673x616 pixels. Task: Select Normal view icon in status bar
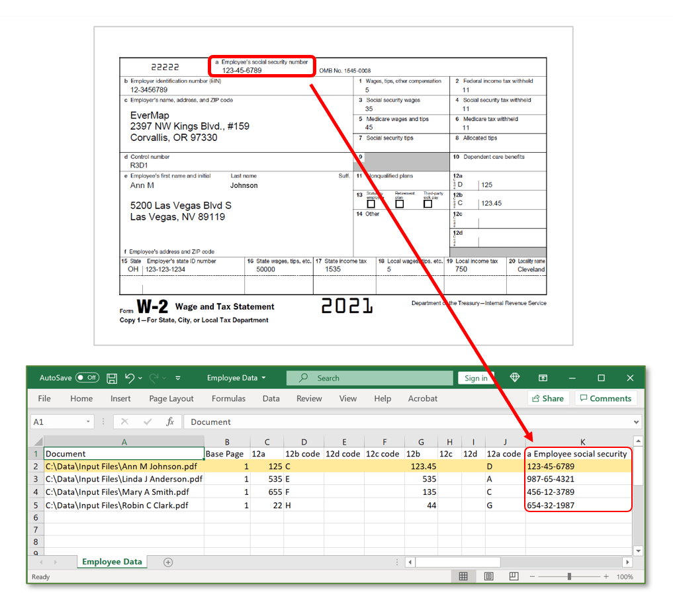pyautogui.click(x=463, y=576)
